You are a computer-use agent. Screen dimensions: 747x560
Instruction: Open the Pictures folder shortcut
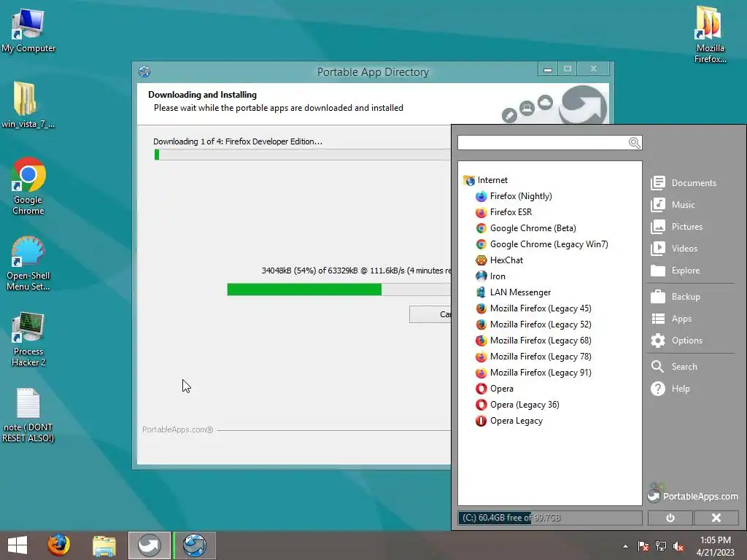click(676, 227)
